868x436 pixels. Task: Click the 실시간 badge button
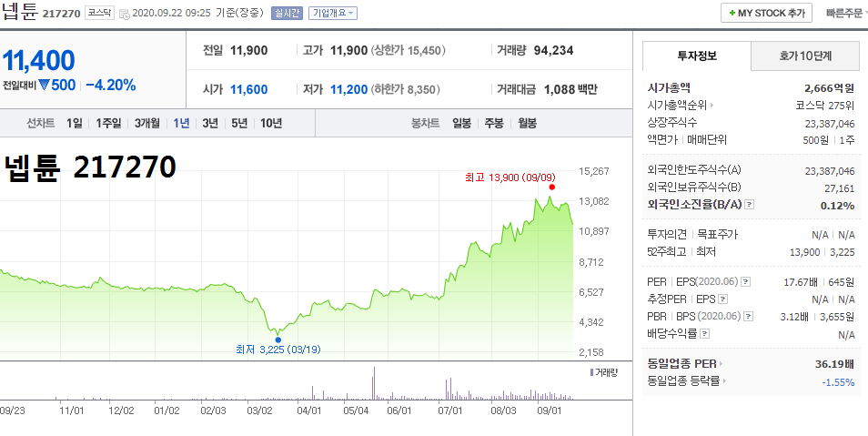click(287, 13)
